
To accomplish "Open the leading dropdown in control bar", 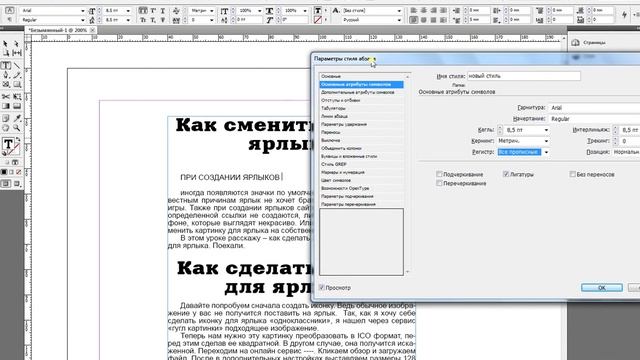I will pyautogui.click(x=128, y=20).
